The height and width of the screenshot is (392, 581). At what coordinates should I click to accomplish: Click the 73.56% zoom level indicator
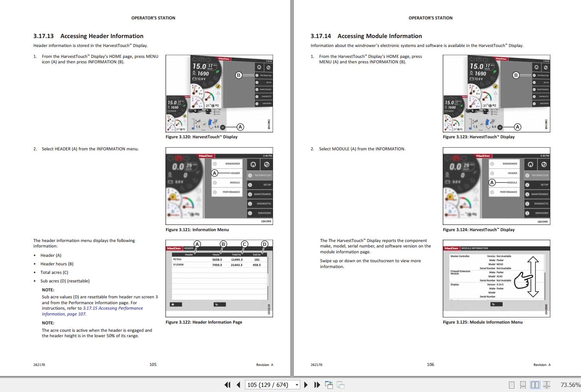(569, 385)
